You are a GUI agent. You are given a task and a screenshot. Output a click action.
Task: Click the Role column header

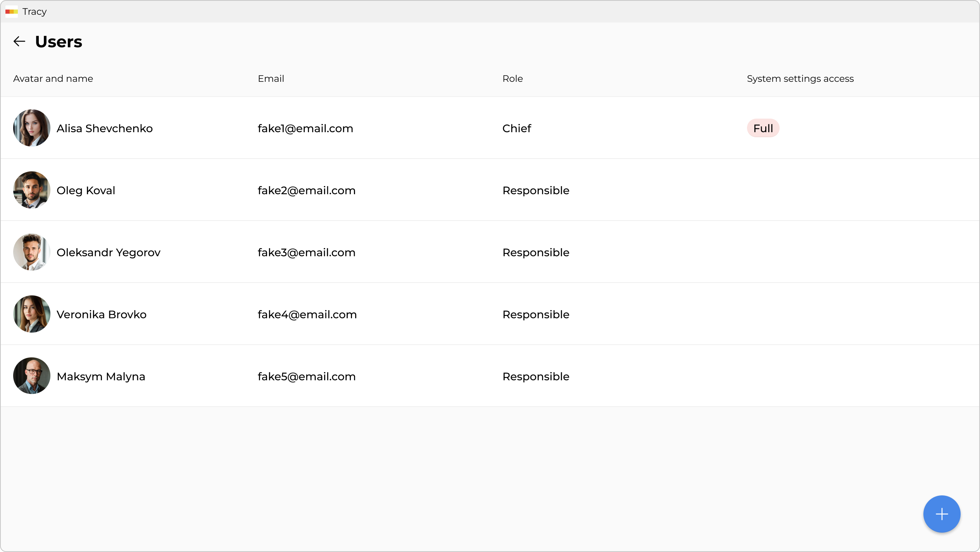coord(512,79)
